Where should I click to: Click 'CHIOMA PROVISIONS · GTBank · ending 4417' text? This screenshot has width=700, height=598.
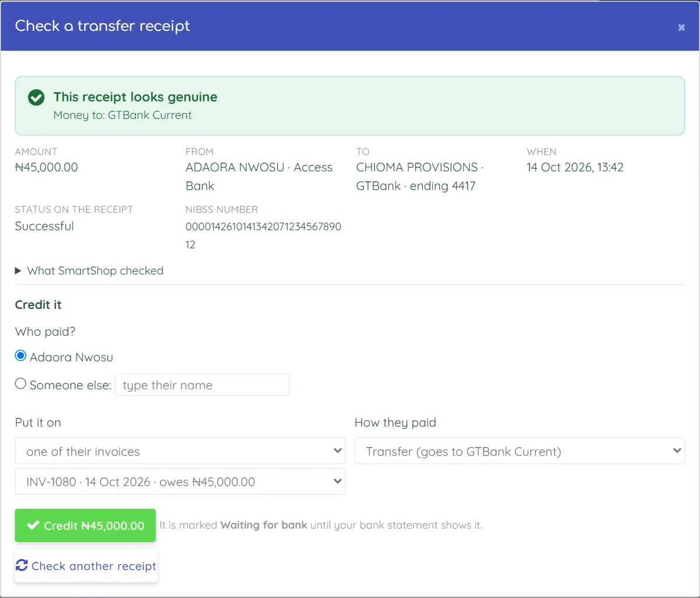coord(420,177)
